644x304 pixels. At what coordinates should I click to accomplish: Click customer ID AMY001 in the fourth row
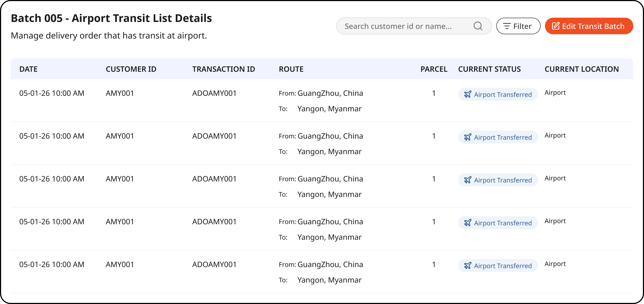pos(120,222)
